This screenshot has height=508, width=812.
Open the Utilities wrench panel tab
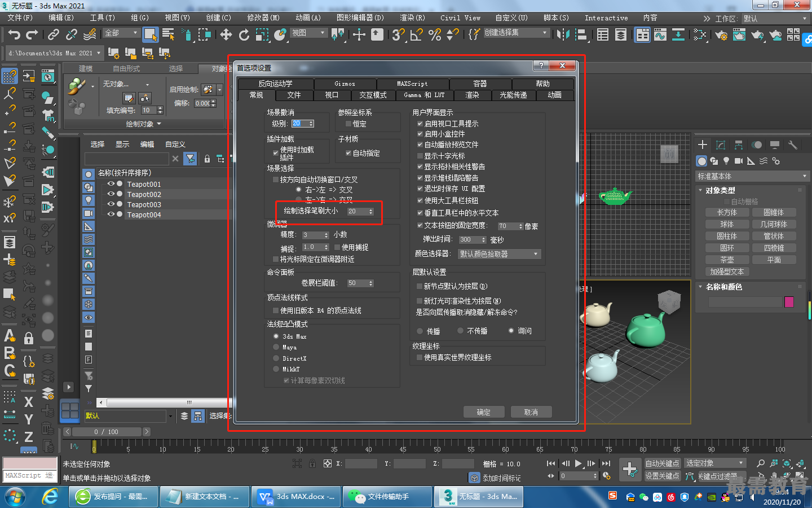tap(793, 144)
